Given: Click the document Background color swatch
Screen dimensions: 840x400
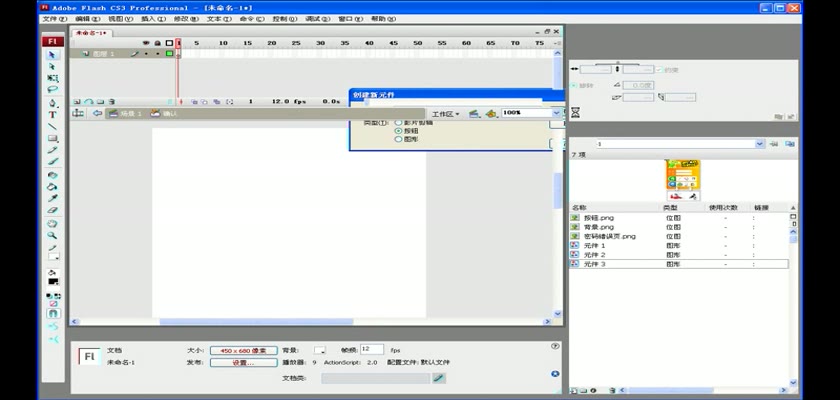Looking at the screenshot, I should point(320,350).
